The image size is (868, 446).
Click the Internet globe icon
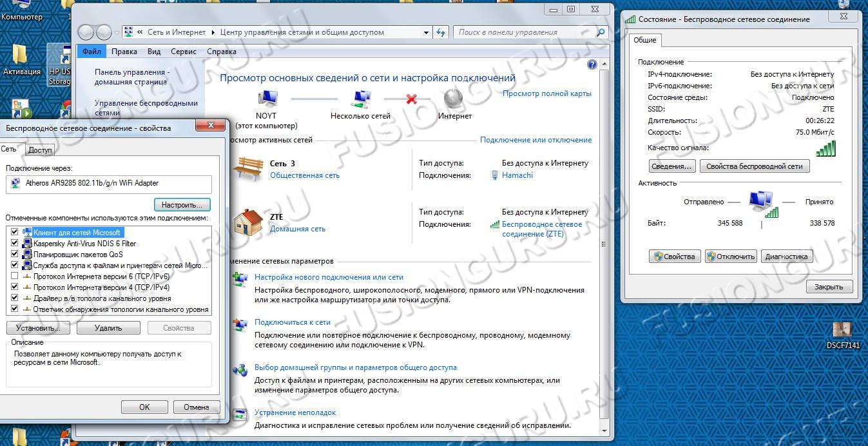point(454,99)
